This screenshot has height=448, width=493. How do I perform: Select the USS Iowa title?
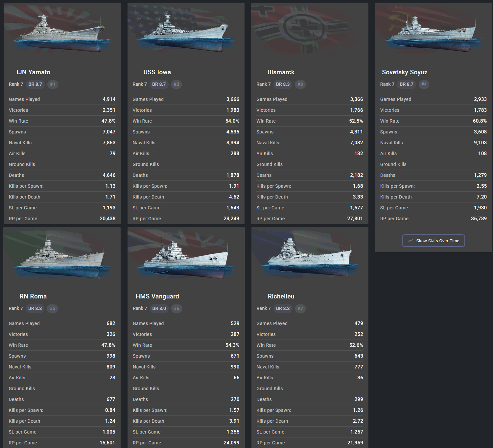tap(157, 72)
